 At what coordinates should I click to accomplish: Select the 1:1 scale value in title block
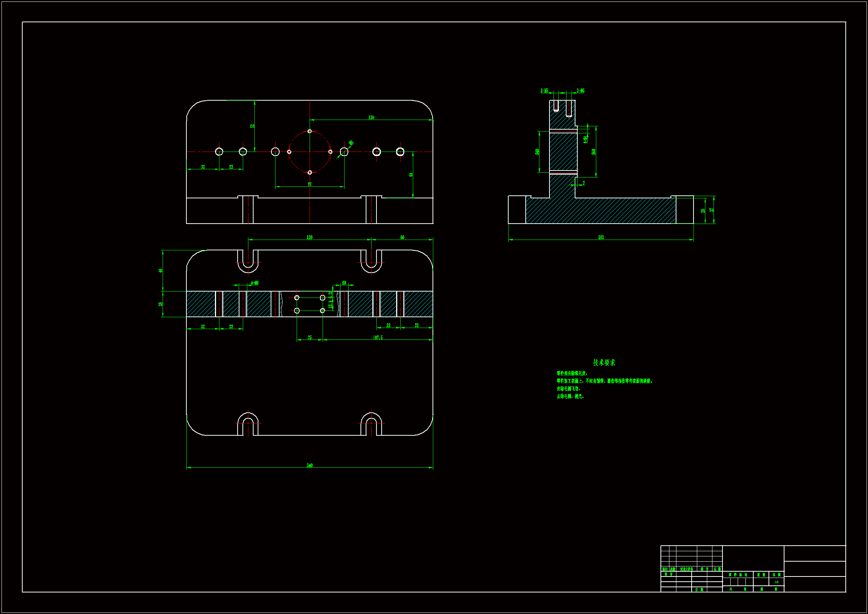(x=776, y=582)
